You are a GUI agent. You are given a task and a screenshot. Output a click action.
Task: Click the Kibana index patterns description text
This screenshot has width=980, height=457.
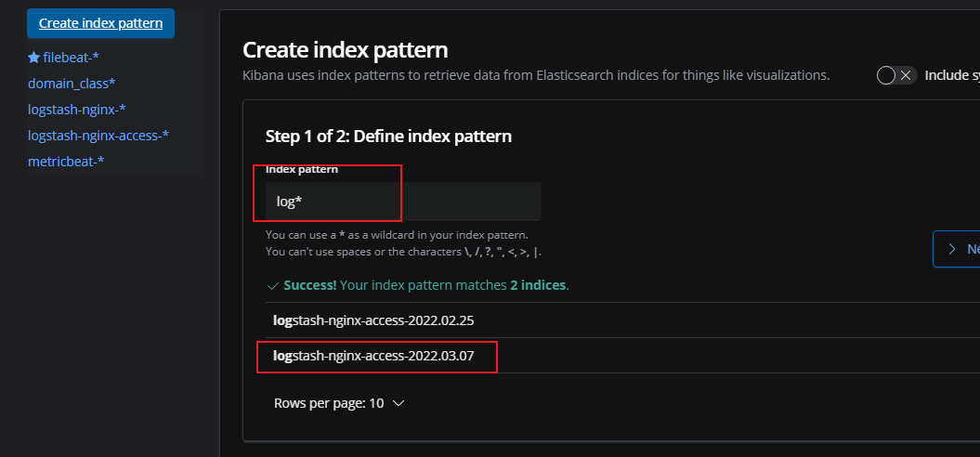536,75
